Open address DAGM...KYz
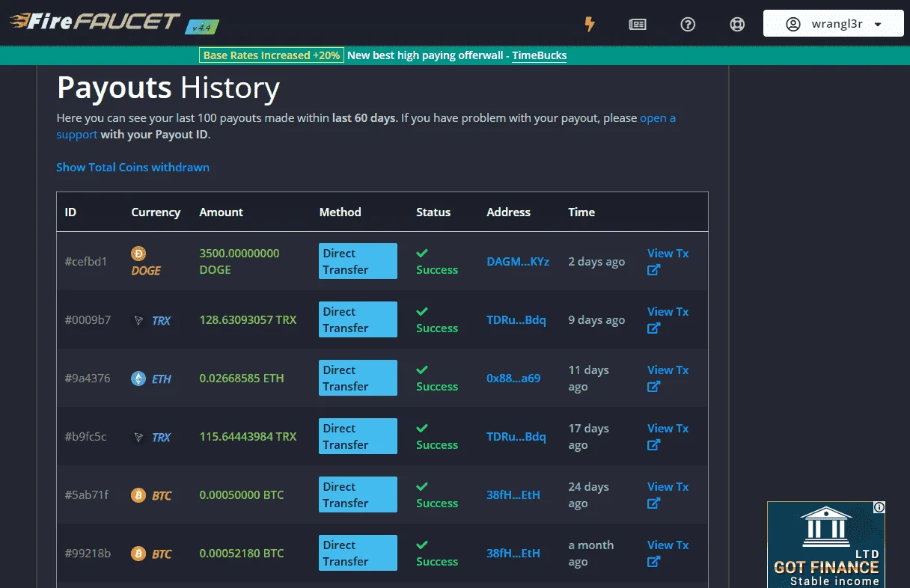Image resolution: width=910 pixels, height=588 pixels. 518,261
